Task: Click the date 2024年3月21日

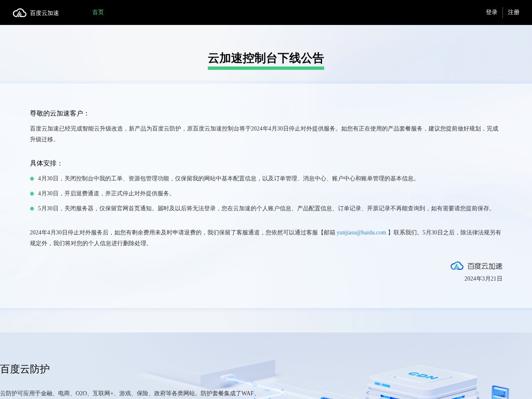Action: (483, 278)
